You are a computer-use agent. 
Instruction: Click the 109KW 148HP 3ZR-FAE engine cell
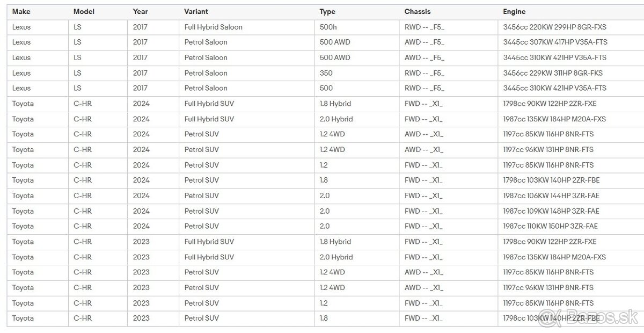(x=551, y=211)
